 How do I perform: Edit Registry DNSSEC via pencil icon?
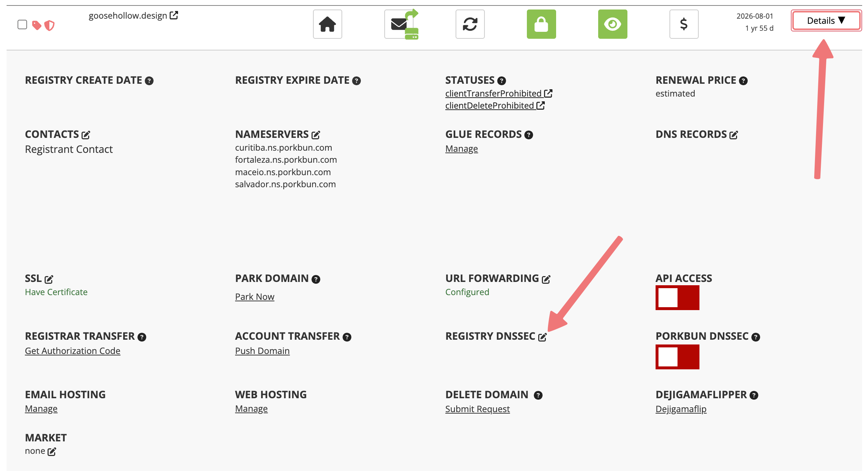point(542,337)
